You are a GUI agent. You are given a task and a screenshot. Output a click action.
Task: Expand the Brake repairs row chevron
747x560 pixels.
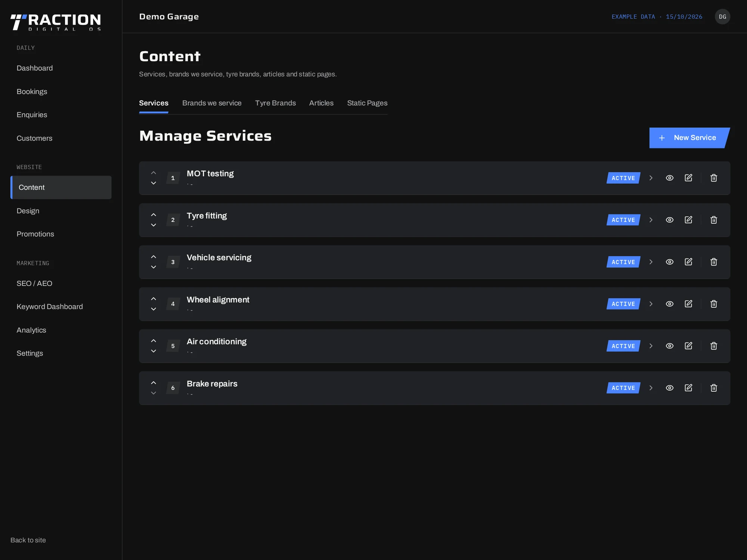651,388
